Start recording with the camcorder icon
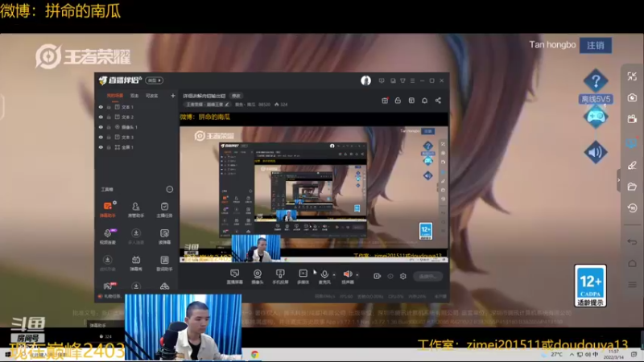The width and height of the screenshot is (644, 362). click(377, 276)
